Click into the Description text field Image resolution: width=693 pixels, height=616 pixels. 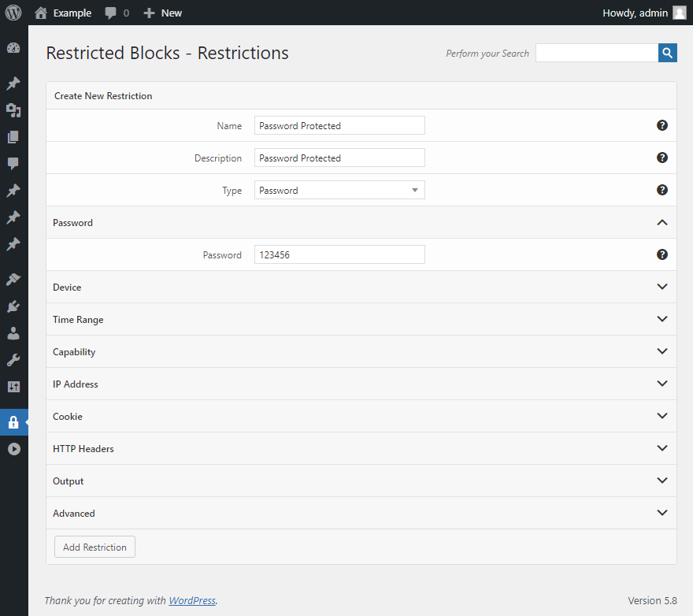tap(339, 158)
